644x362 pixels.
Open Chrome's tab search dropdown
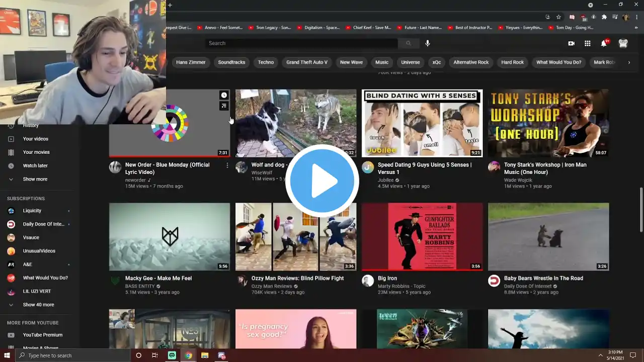[591, 5]
